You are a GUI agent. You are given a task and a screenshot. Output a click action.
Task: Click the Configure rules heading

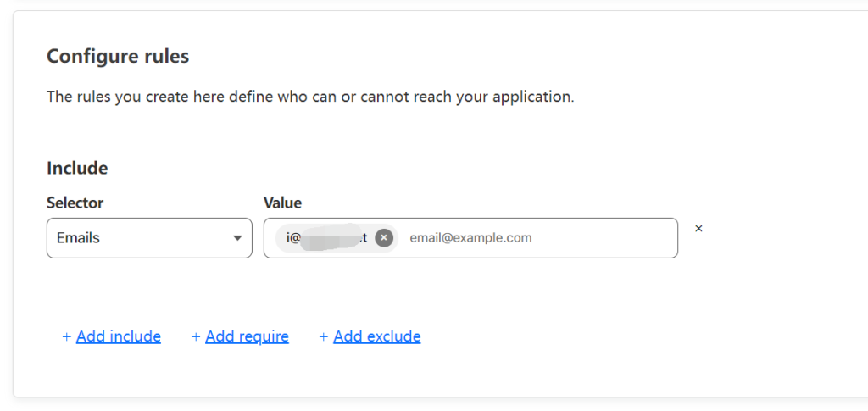[x=118, y=57]
